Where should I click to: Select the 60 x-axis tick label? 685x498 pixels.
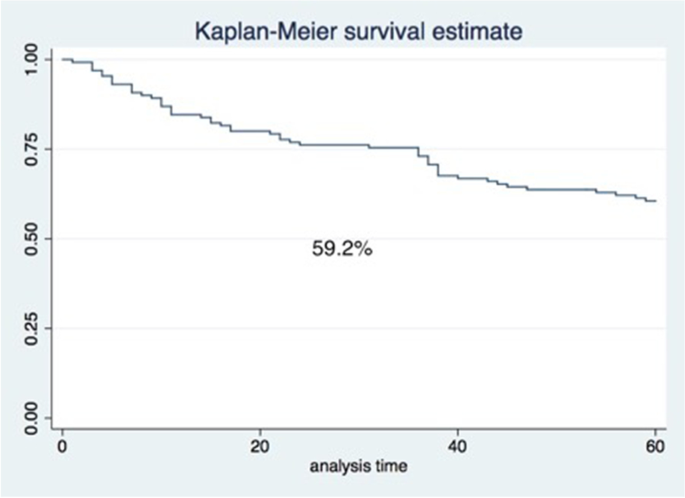click(x=656, y=445)
